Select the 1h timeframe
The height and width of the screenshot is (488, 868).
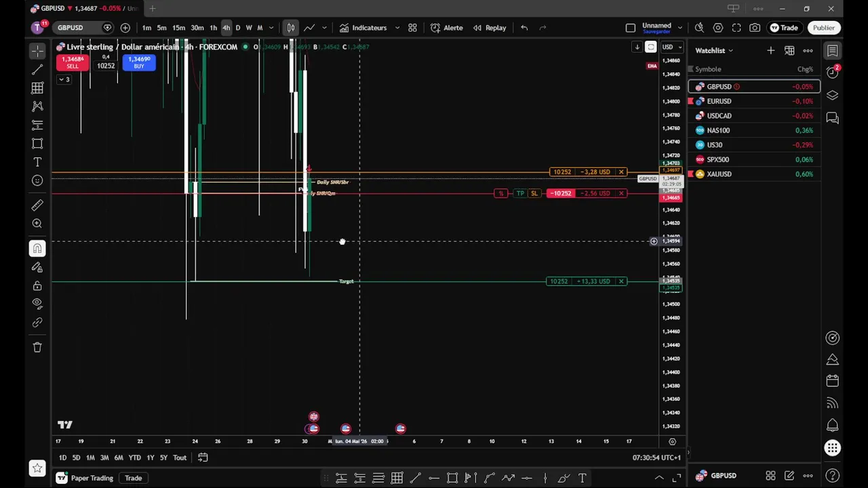213,28
